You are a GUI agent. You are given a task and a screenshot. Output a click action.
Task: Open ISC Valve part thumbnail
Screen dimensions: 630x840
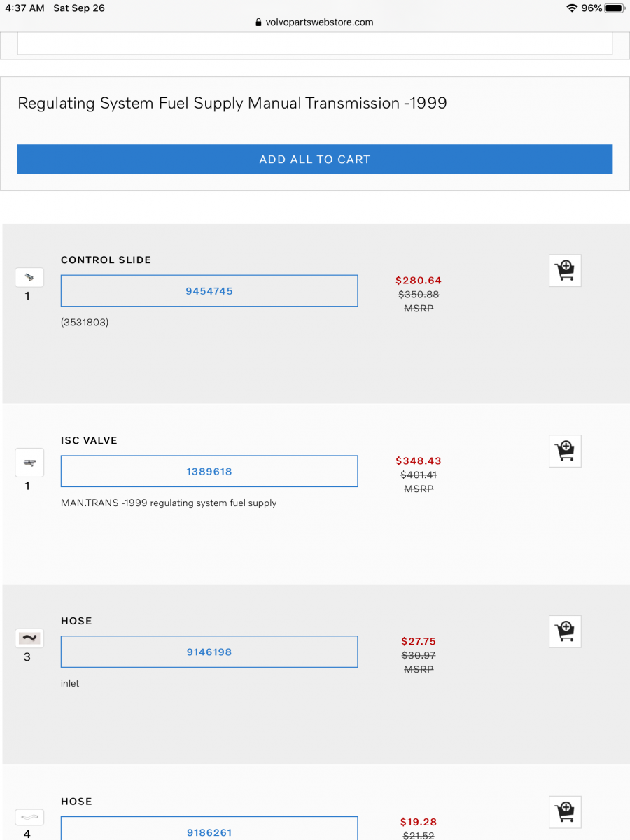29,462
